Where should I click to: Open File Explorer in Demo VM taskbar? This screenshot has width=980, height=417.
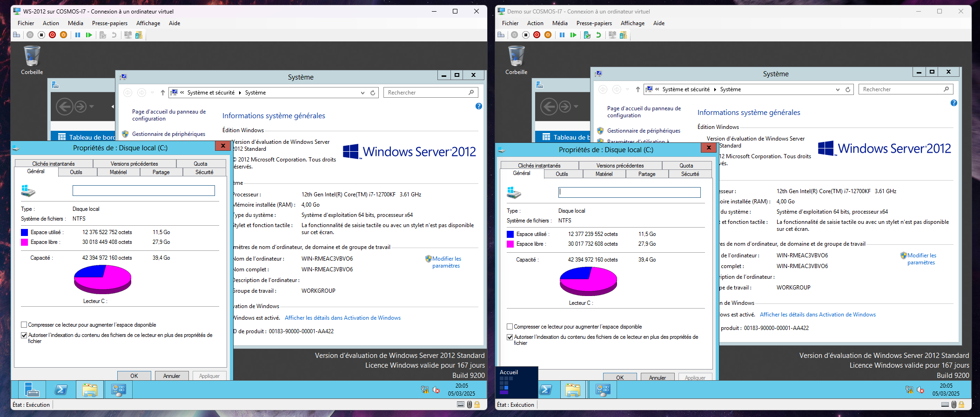573,390
